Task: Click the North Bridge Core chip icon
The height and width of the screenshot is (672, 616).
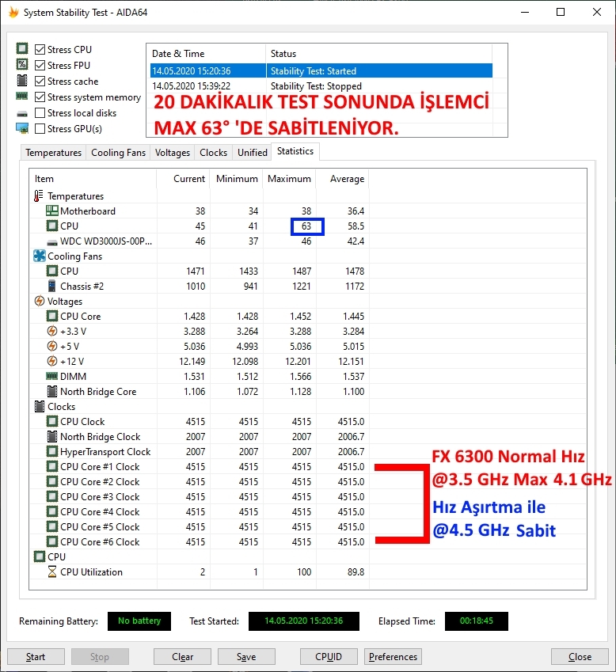Action: pos(52,391)
